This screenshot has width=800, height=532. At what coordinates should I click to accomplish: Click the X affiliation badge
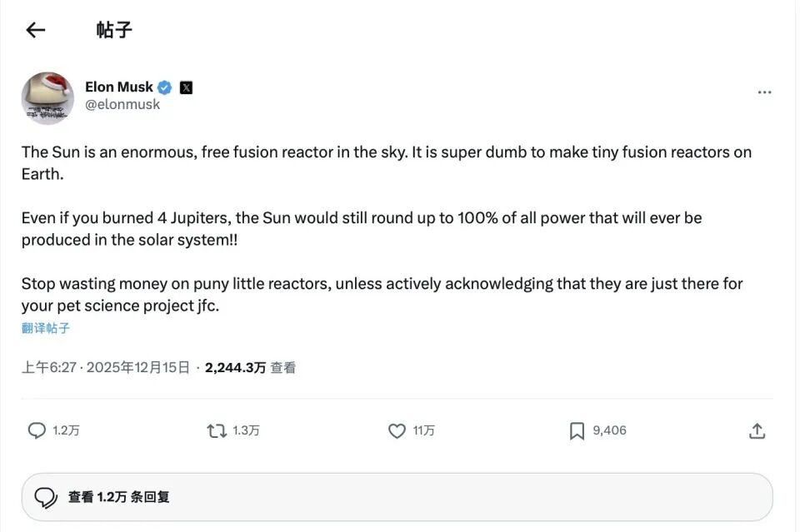pos(186,87)
